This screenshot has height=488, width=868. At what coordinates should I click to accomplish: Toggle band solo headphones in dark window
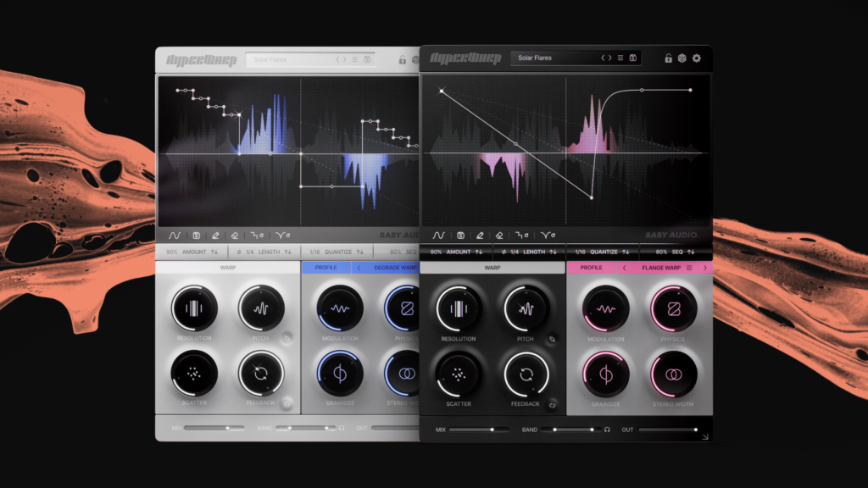coord(607,430)
